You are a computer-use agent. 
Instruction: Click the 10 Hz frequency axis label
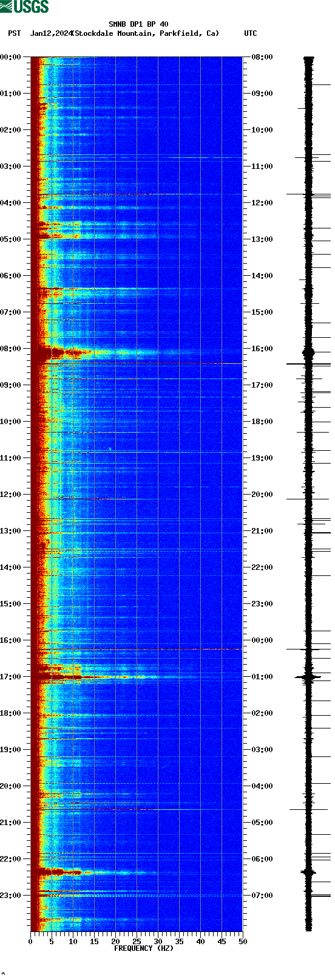pos(73,942)
